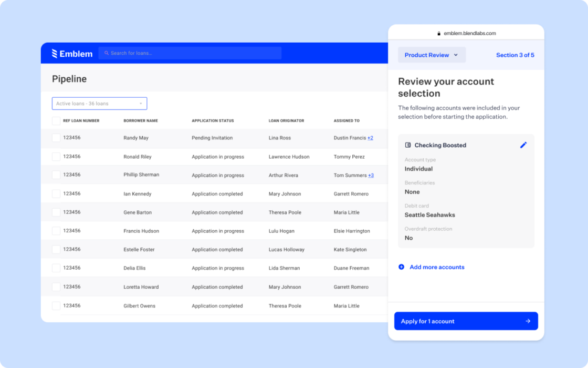The image size is (588, 368).
Task: Click the arrow icon on Apply for 1 account
Action: coord(529,321)
